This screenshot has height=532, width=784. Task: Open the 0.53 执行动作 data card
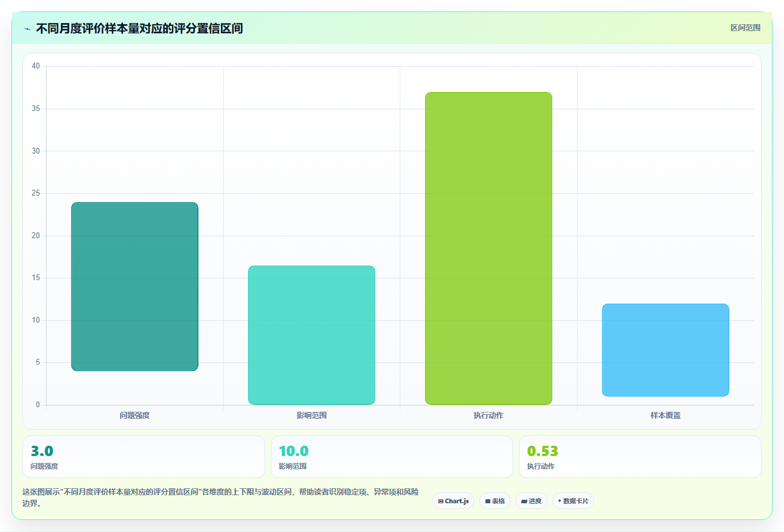tap(640, 457)
